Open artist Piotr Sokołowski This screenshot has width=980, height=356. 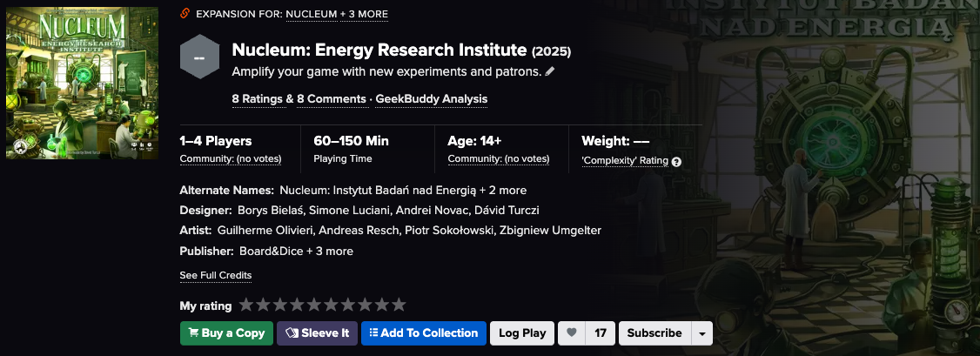[x=449, y=231]
